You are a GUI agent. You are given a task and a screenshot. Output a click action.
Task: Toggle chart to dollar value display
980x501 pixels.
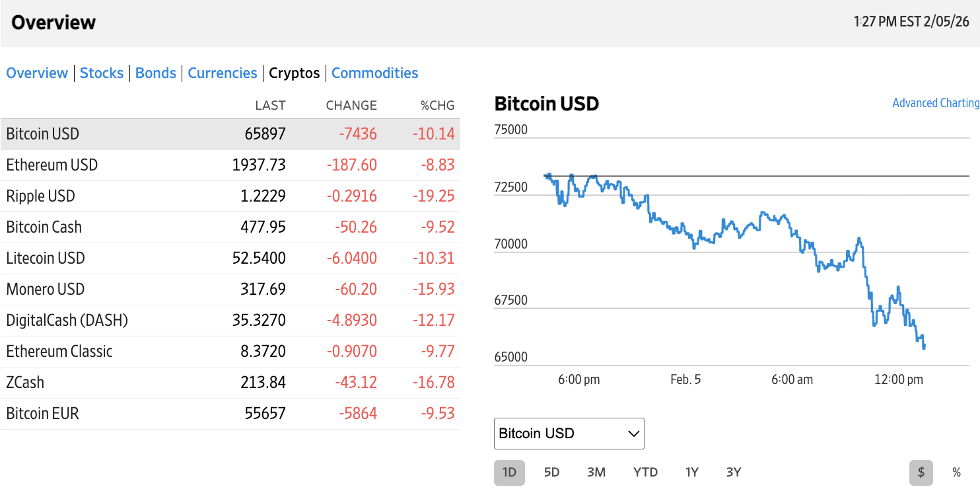coord(921,473)
